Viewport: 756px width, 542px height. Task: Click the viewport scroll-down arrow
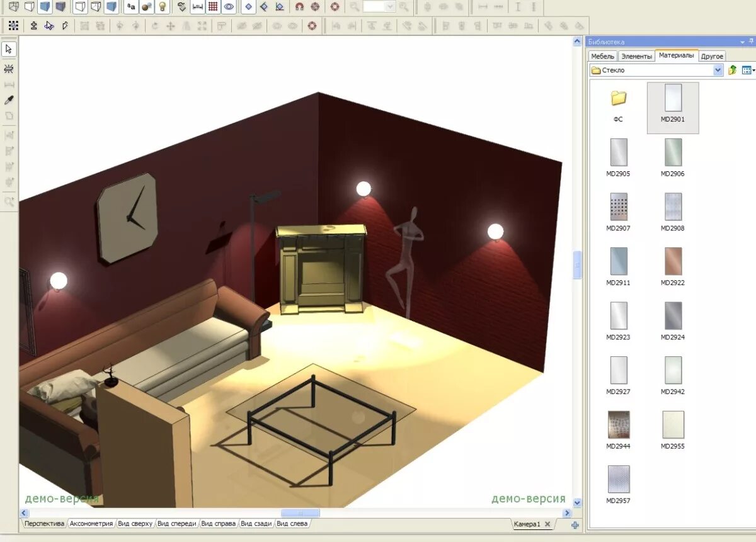(577, 502)
